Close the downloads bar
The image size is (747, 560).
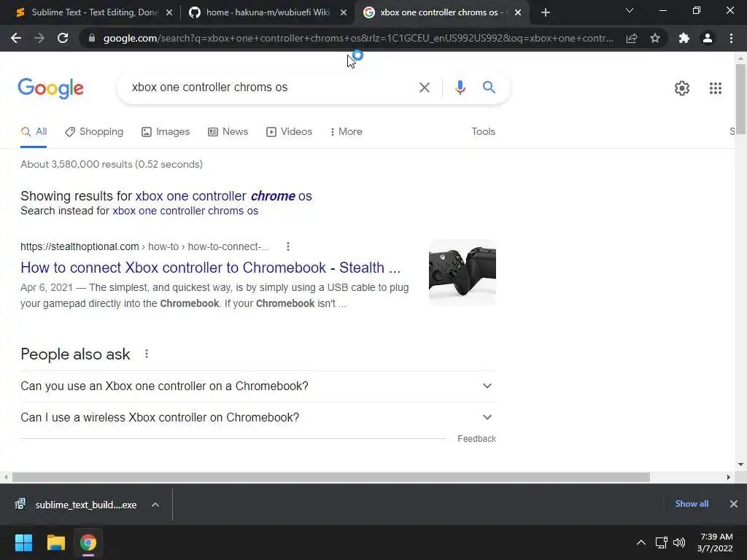pos(734,504)
